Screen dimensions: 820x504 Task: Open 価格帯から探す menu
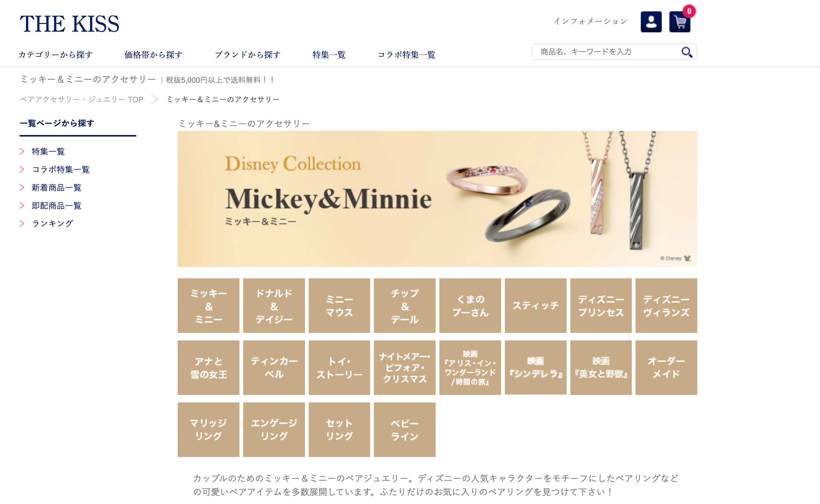point(154,55)
